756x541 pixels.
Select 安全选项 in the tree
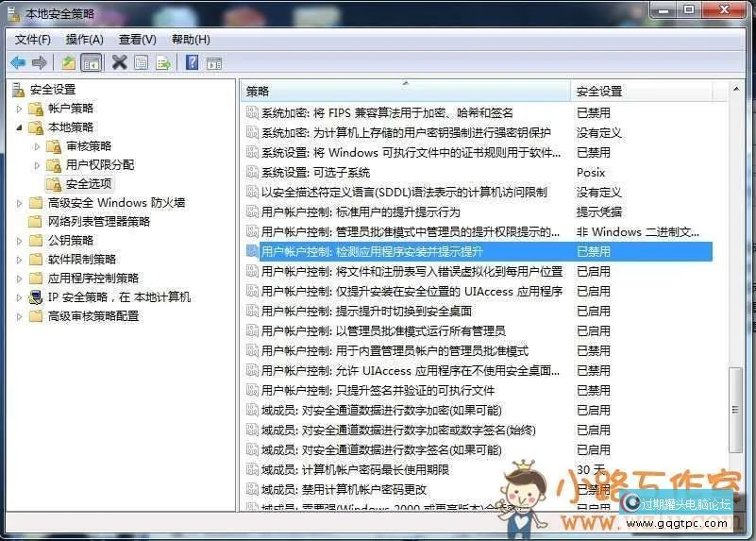[89, 184]
